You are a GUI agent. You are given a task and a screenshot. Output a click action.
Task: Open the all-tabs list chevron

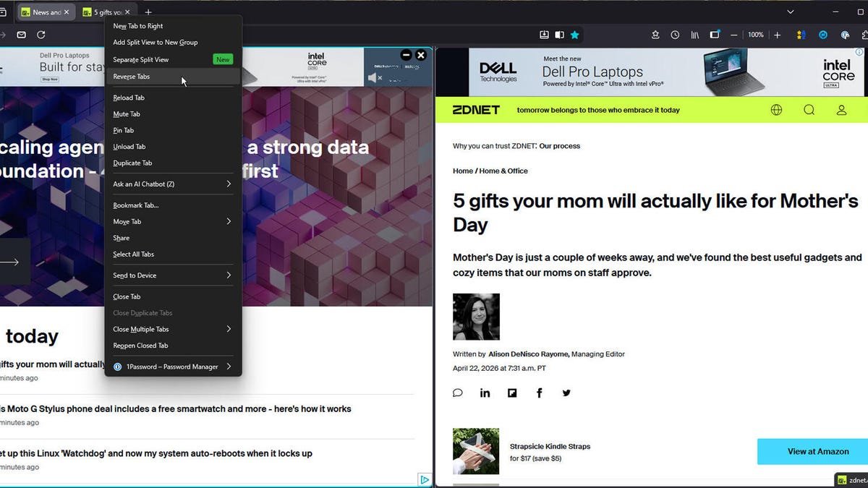pos(790,12)
